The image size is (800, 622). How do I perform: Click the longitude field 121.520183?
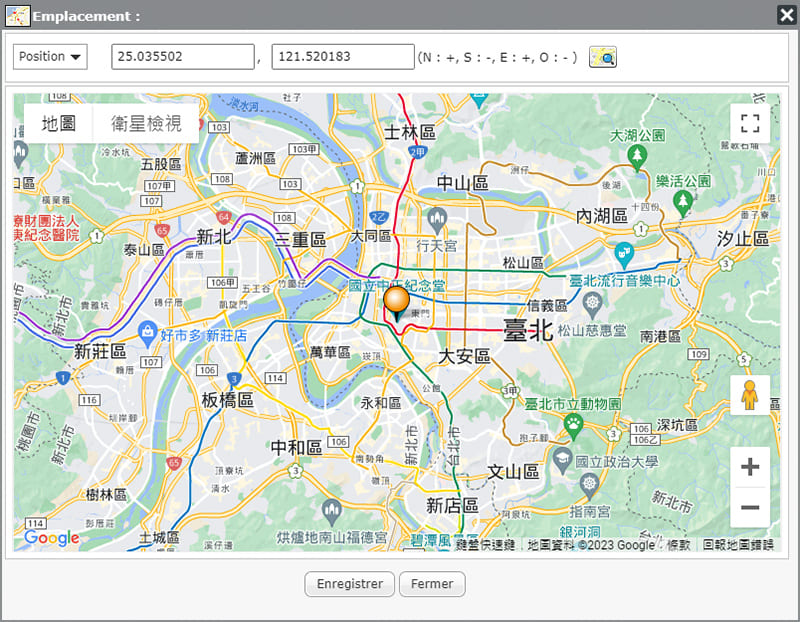point(343,57)
